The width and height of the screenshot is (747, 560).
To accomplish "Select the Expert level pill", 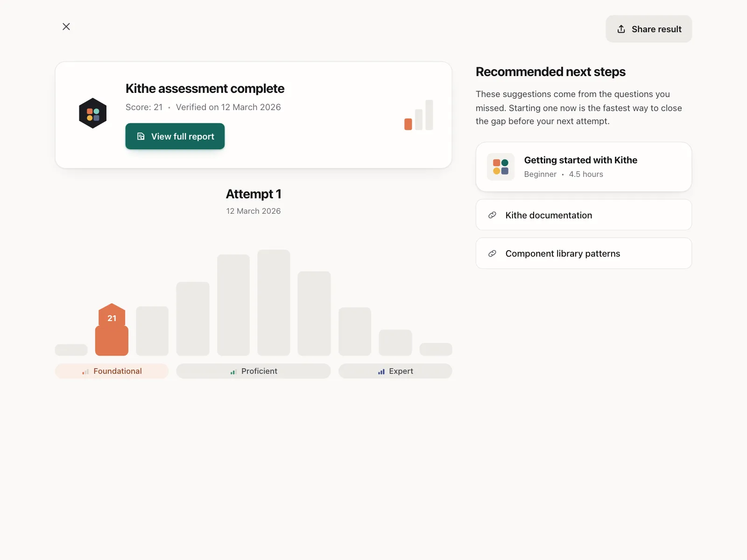I will (395, 371).
